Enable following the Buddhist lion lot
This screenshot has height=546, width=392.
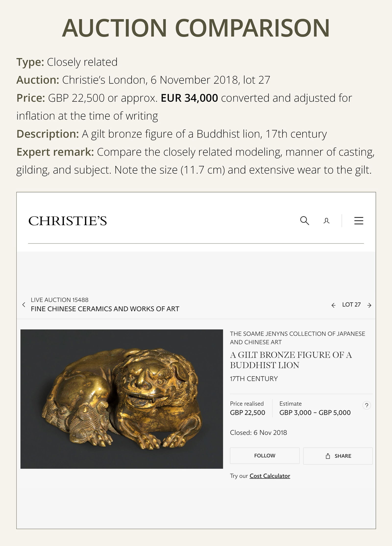pos(265,456)
